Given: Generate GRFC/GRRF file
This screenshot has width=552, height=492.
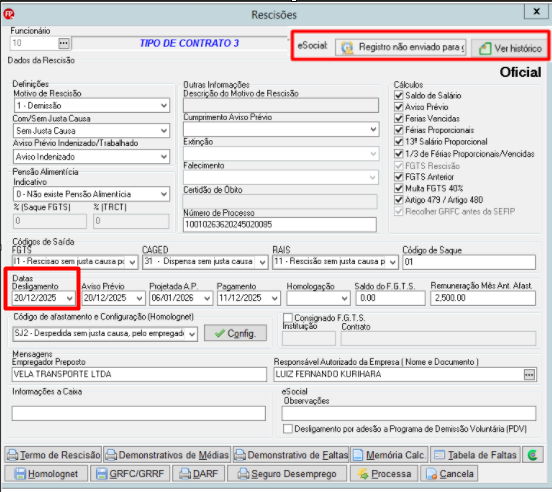Looking at the screenshot, I should click(x=130, y=474).
